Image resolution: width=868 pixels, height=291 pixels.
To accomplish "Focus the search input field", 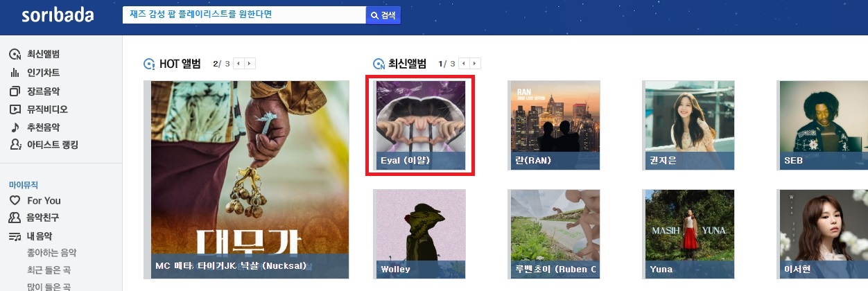I will click(244, 15).
